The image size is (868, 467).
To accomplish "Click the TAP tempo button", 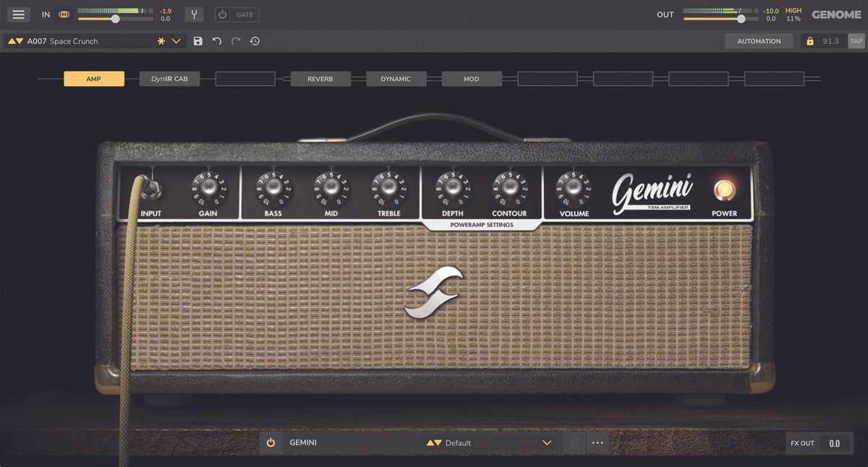I will pyautogui.click(x=856, y=41).
